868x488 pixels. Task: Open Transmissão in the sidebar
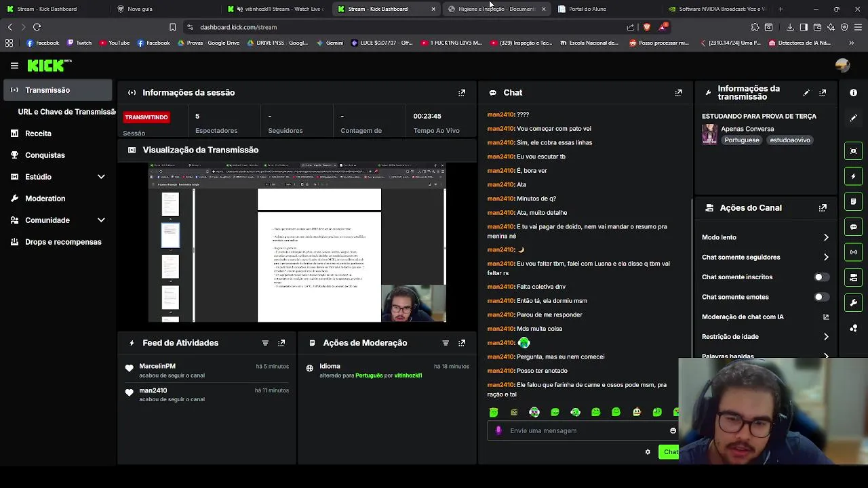[58, 90]
